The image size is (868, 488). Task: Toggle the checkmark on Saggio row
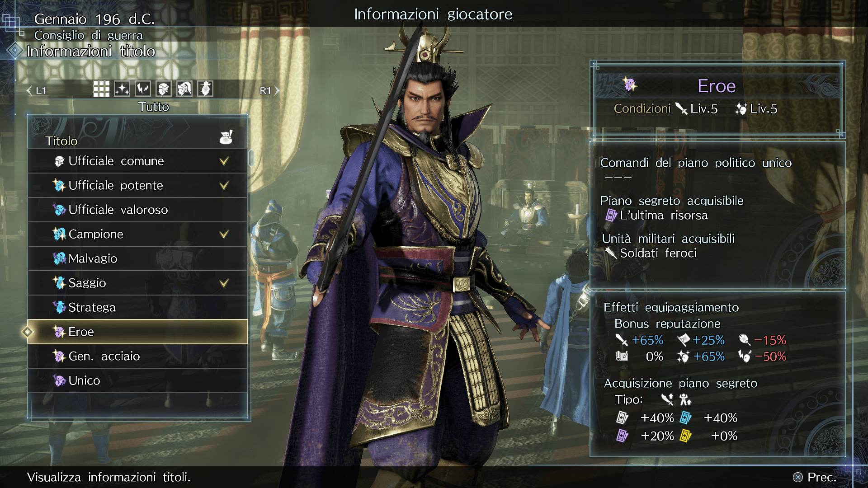[x=224, y=283]
